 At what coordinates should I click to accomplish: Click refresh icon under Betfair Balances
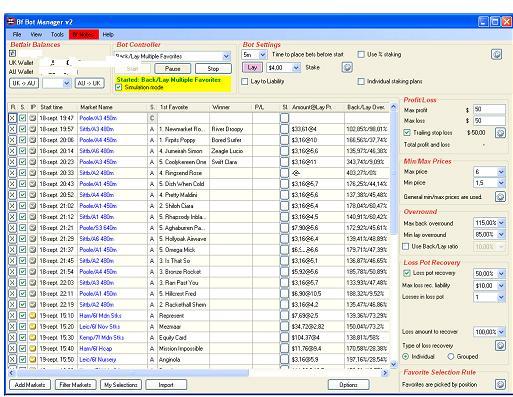tap(12, 53)
